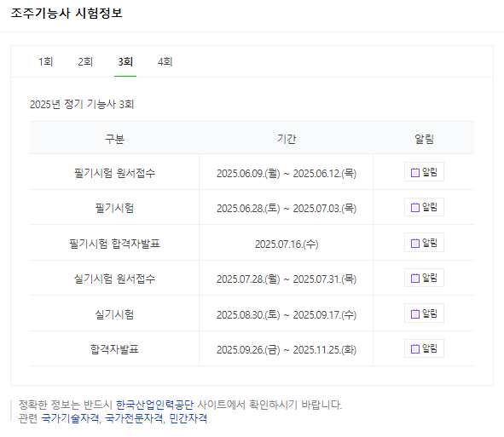
Task: Click the 필기시험 원서접수 label
Action: (114, 173)
